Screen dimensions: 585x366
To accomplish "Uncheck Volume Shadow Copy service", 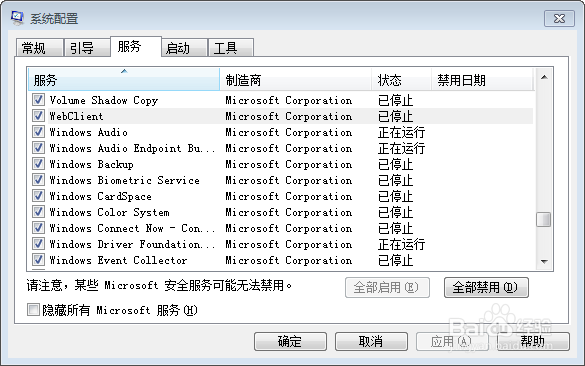I will (x=38, y=100).
